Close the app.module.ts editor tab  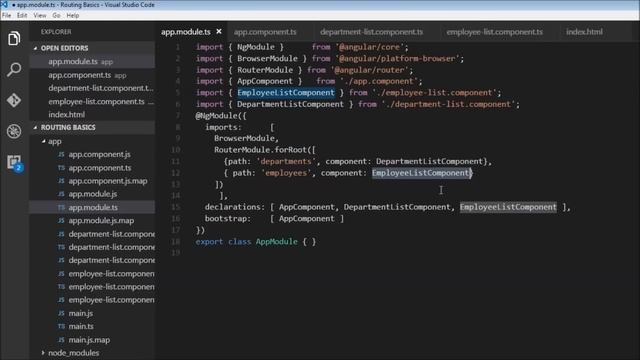coord(219,31)
